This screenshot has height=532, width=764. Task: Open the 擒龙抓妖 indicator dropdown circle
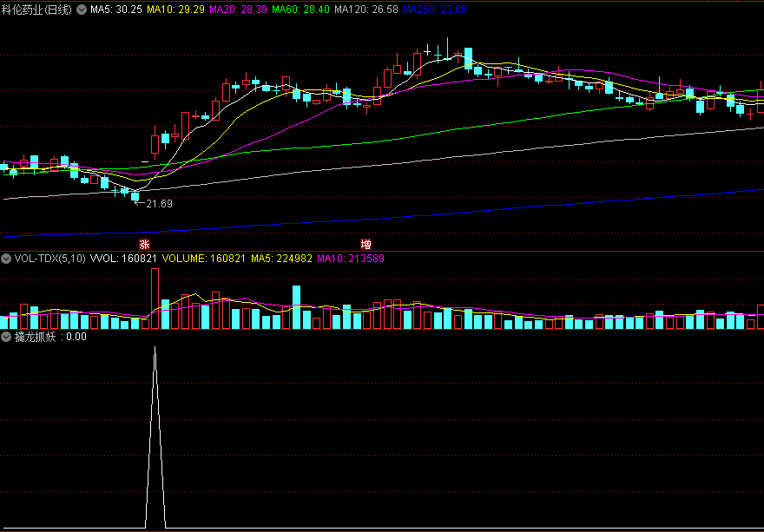(7, 337)
